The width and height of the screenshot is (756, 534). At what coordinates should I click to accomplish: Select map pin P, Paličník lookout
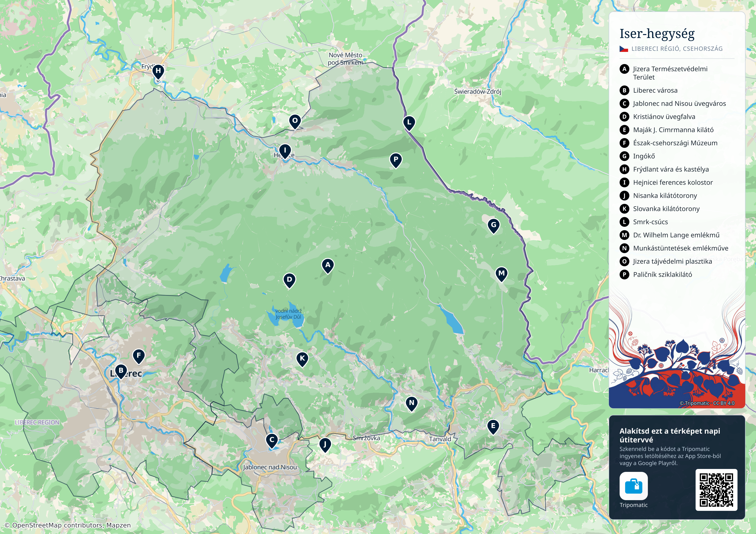[396, 161]
